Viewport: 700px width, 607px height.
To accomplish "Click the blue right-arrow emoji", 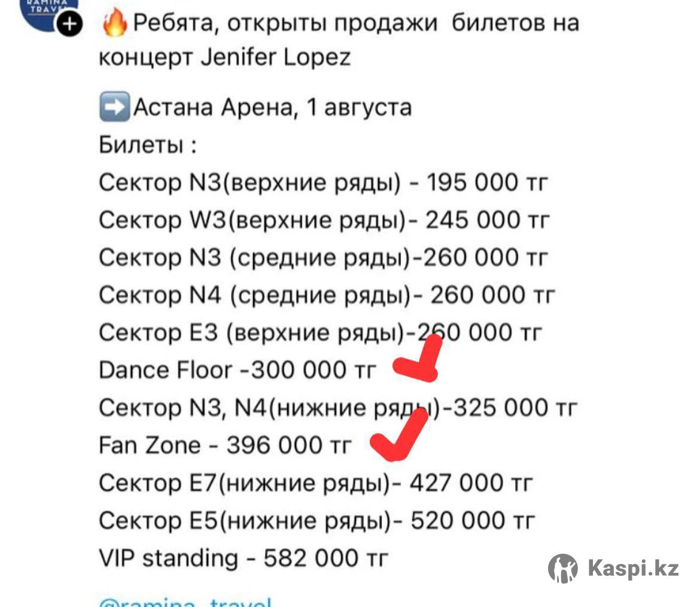I will (115, 107).
